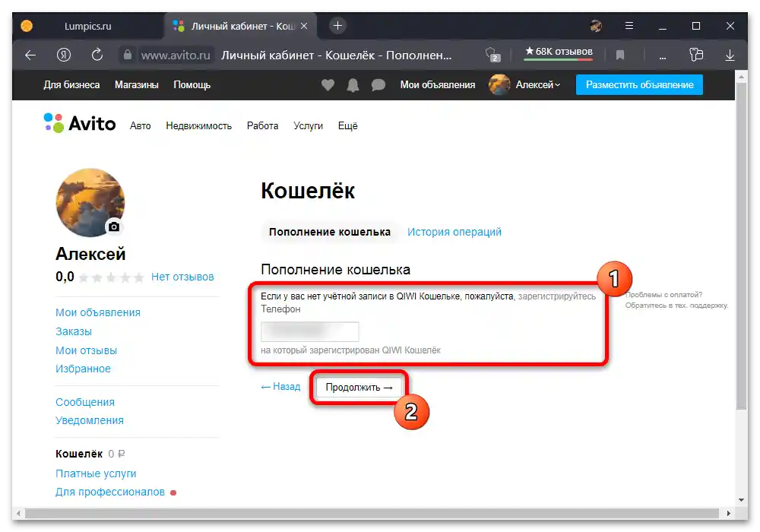Click the scroll-down arrow of vertical scrollbar
The width and height of the screenshot is (760, 532).
point(741,499)
